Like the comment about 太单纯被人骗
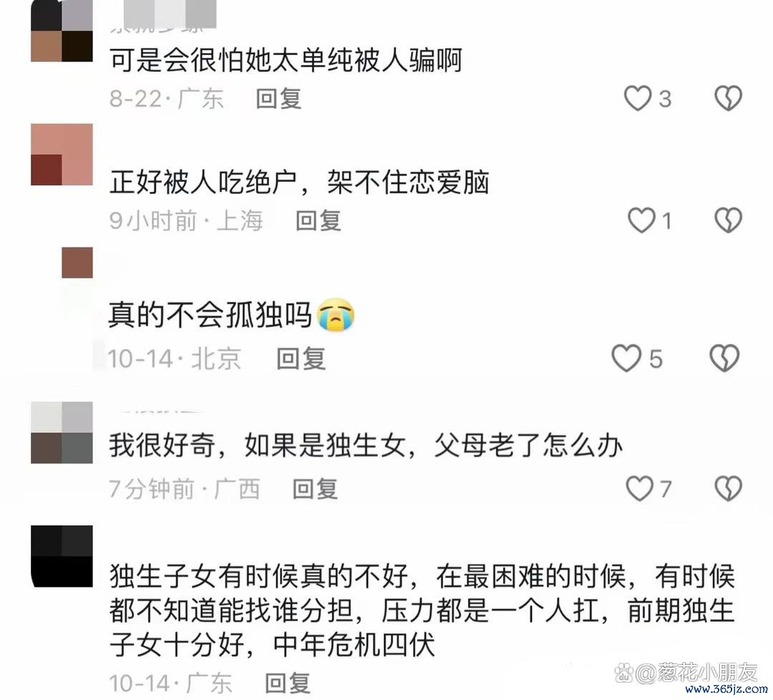 (638, 98)
